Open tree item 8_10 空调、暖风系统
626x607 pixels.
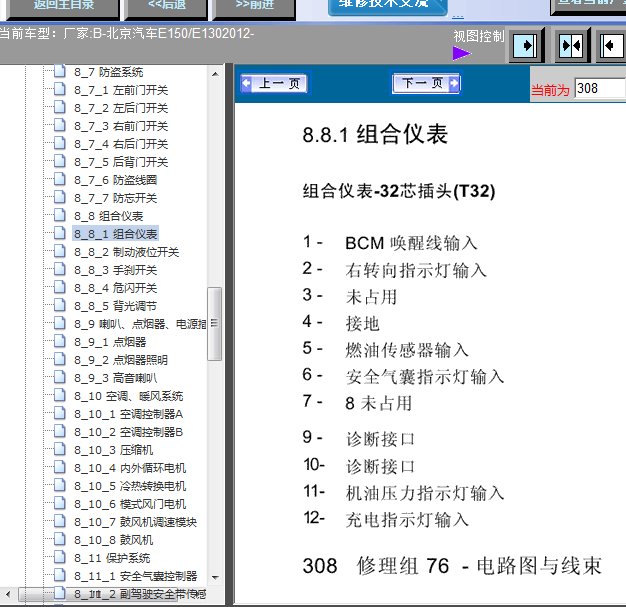pyautogui.click(x=128, y=396)
